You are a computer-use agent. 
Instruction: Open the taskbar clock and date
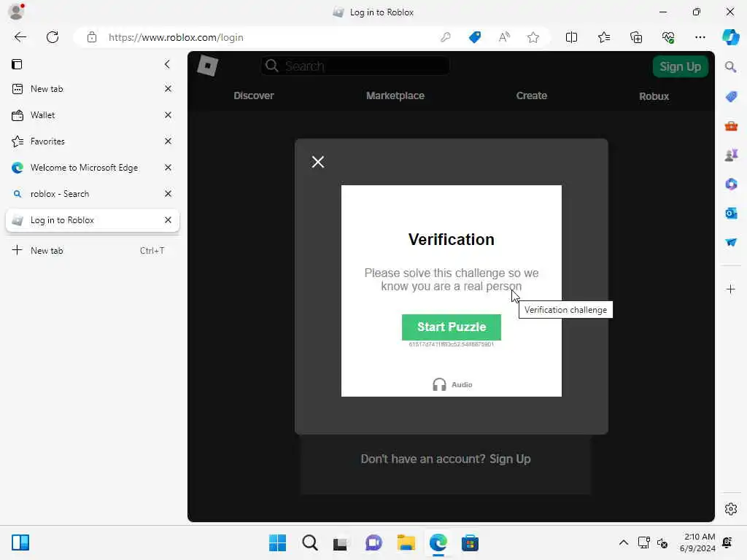(697, 542)
